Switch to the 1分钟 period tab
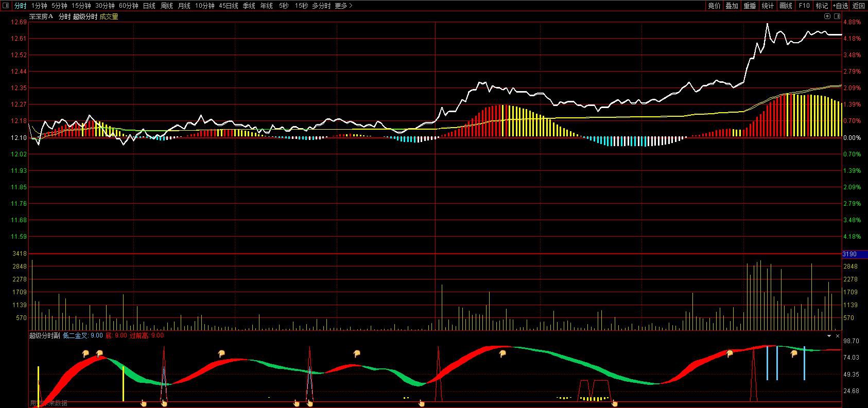 [x=39, y=6]
